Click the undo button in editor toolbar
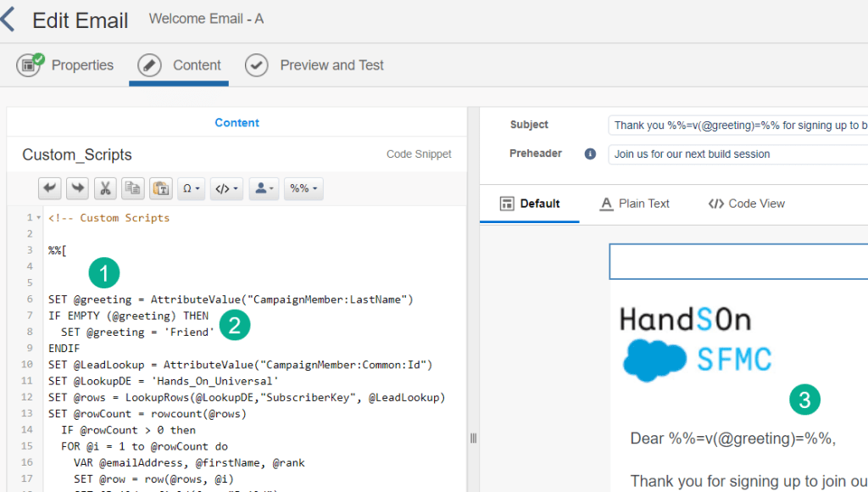The height and width of the screenshot is (492, 868). [51, 188]
